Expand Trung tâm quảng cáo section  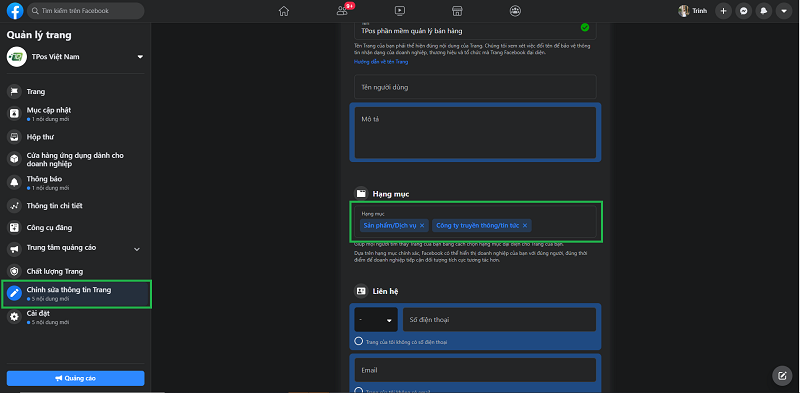(x=137, y=249)
